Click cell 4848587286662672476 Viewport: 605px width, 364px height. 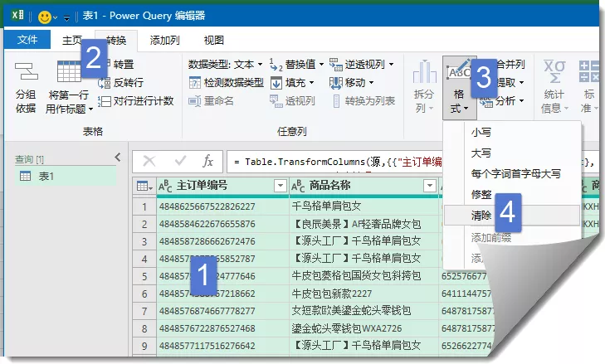pyautogui.click(x=222, y=241)
